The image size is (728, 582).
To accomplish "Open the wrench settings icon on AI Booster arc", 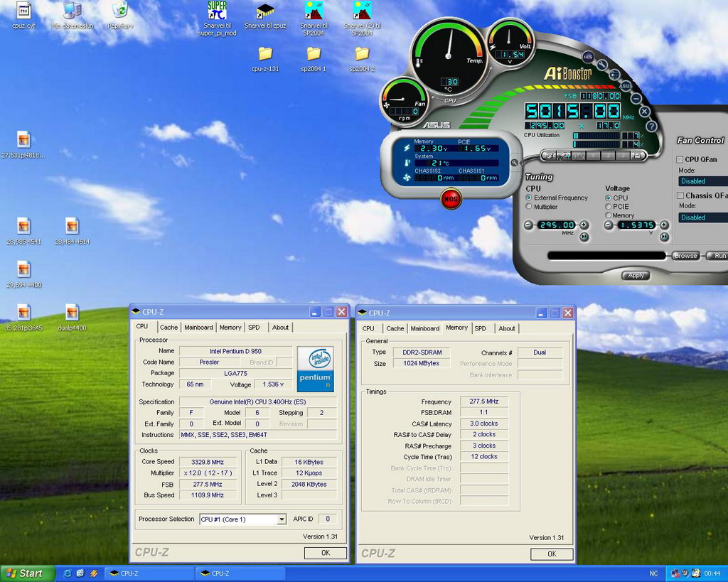I will click(602, 65).
